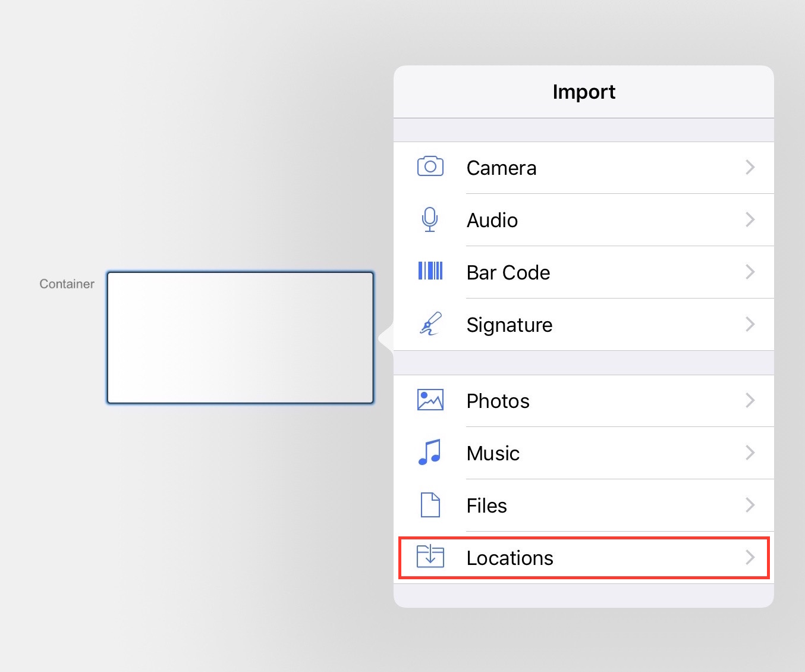
Task: Select the Container label text
Action: pyautogui.click(x=66, y=284)
